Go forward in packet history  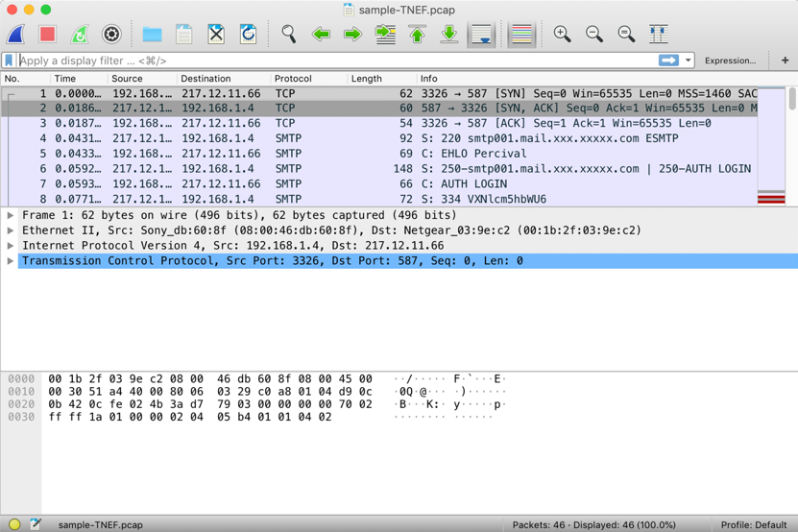coord(352,35)
